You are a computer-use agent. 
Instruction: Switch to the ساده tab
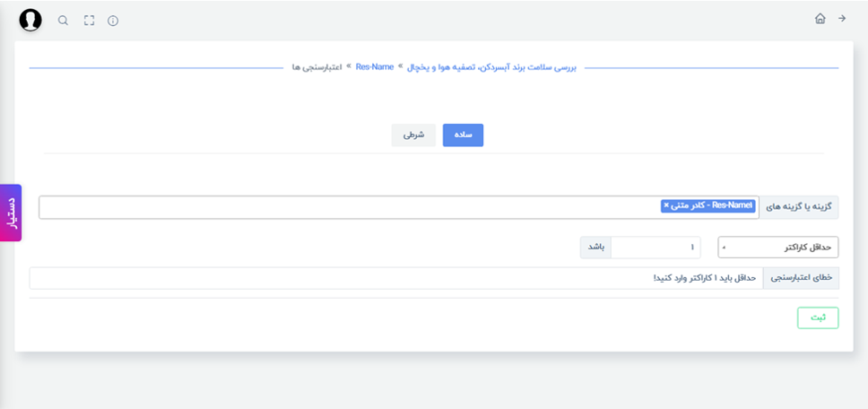(x=463, y=135)
